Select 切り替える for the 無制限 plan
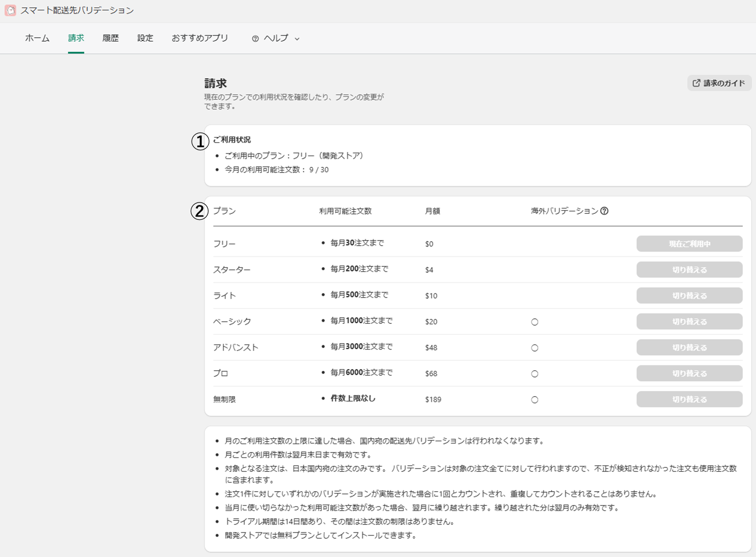The width and height of the screenshot is (756, 557). click(x=689, y=400)
